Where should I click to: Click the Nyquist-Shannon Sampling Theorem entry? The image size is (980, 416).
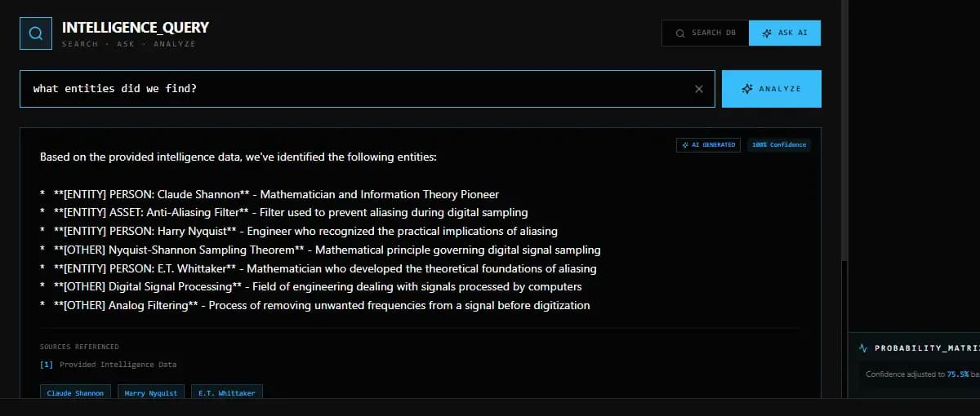327,250
